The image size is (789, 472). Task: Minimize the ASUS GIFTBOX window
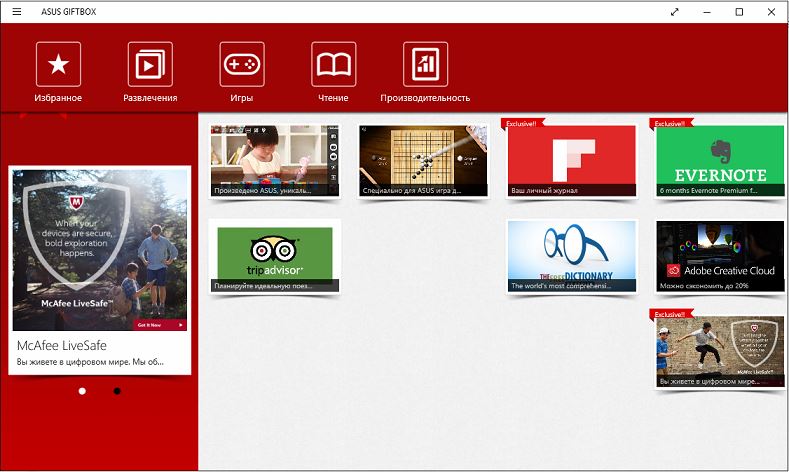coord(707,12)
